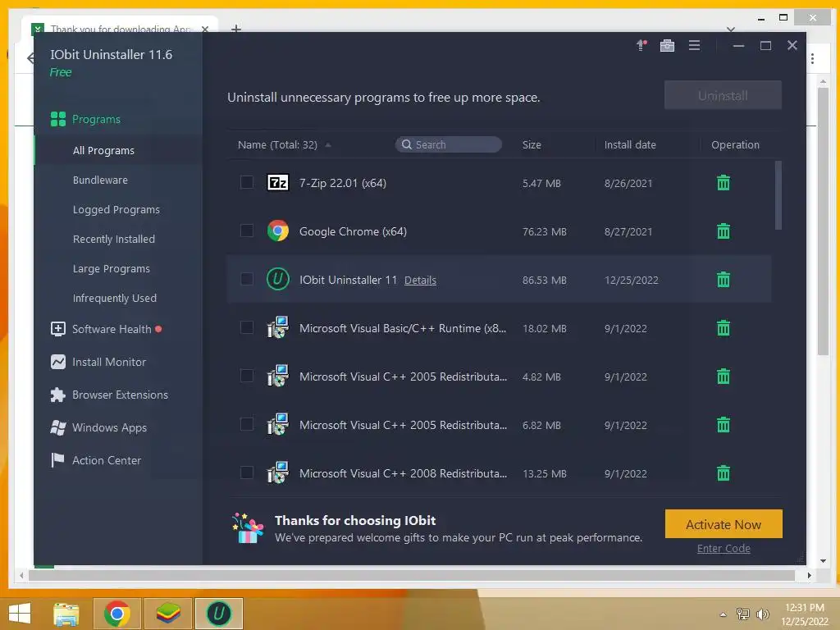Open Windows Apps section
This screenshot has width=840, height=630.
coord(98,427)
